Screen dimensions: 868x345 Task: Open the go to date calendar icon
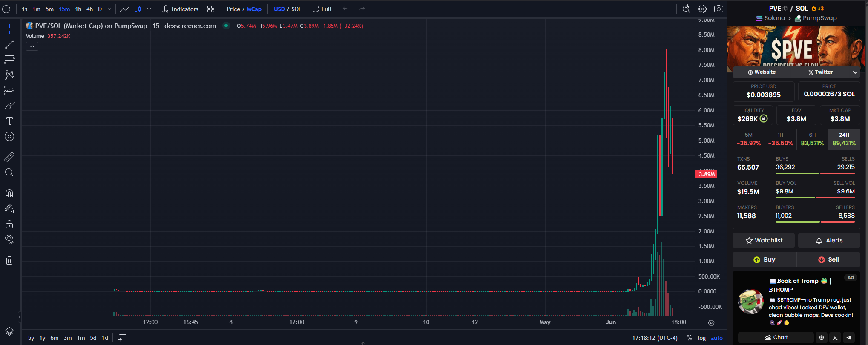point(122,338)
